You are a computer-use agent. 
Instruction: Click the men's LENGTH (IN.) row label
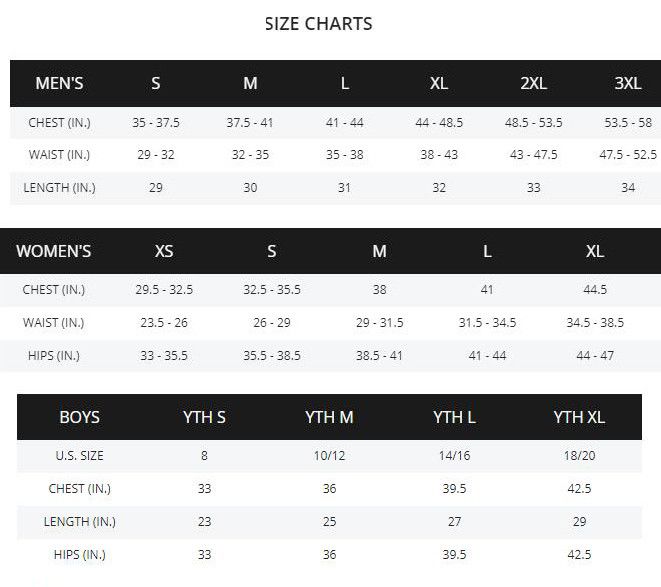(x=59, y=189)
